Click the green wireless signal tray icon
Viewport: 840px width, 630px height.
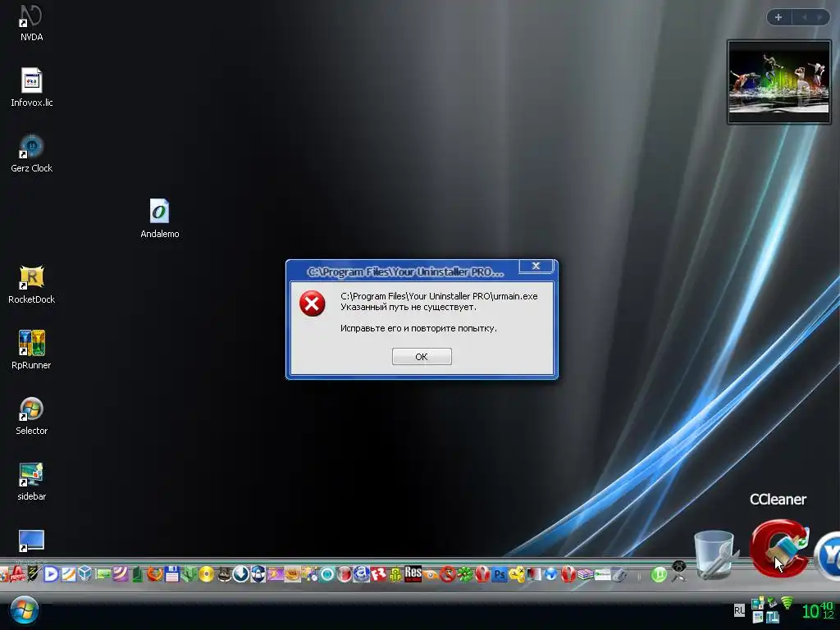787,603
